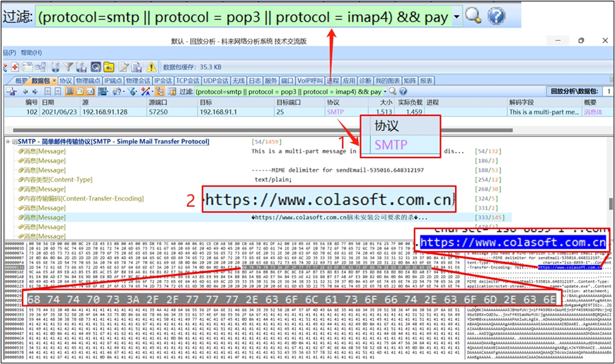The height and width of the screenshot is (364, 615).
Task: Click the packet list horizontal scrollbar
Action: click(x=263, y=130)
